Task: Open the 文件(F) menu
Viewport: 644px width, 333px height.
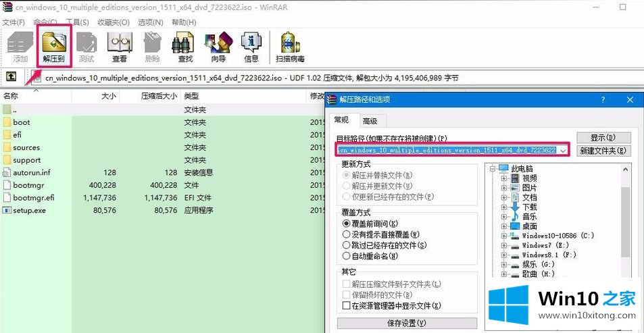Action: [x=14, y=22]
